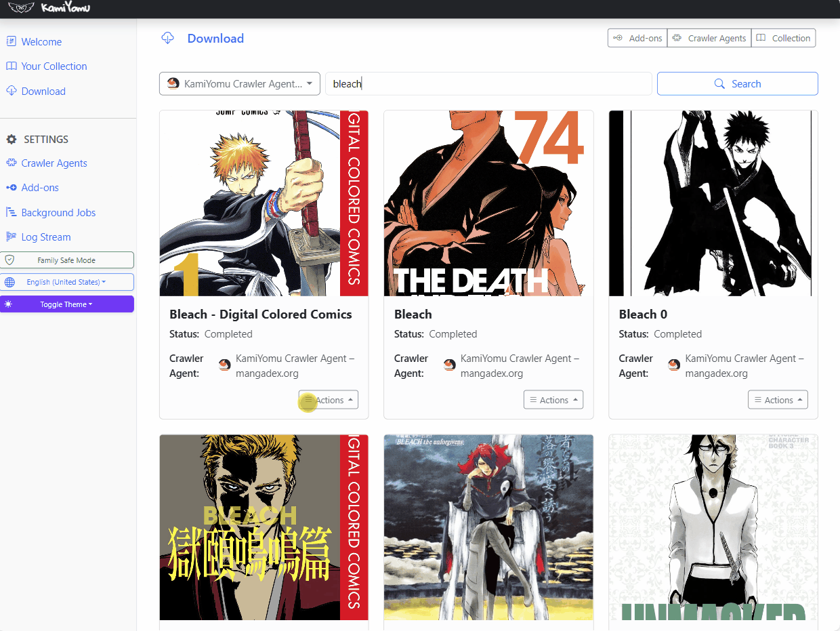Click the Your Collection book icon

(11, 66)
